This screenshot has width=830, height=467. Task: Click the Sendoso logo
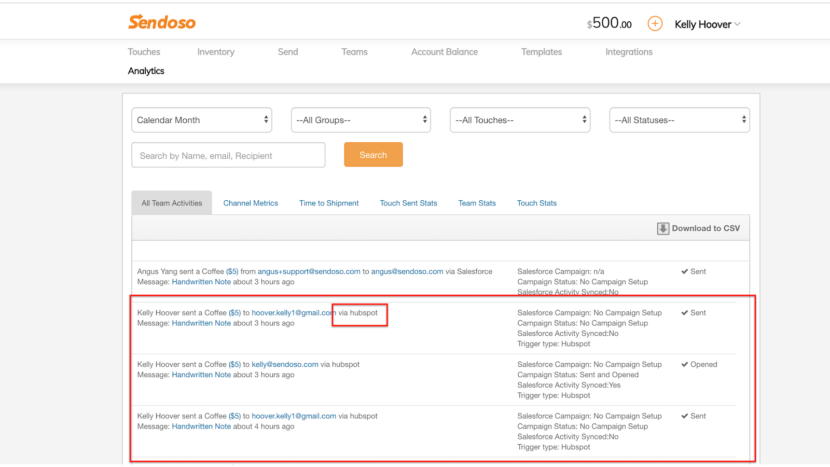(x=162, y=22)
